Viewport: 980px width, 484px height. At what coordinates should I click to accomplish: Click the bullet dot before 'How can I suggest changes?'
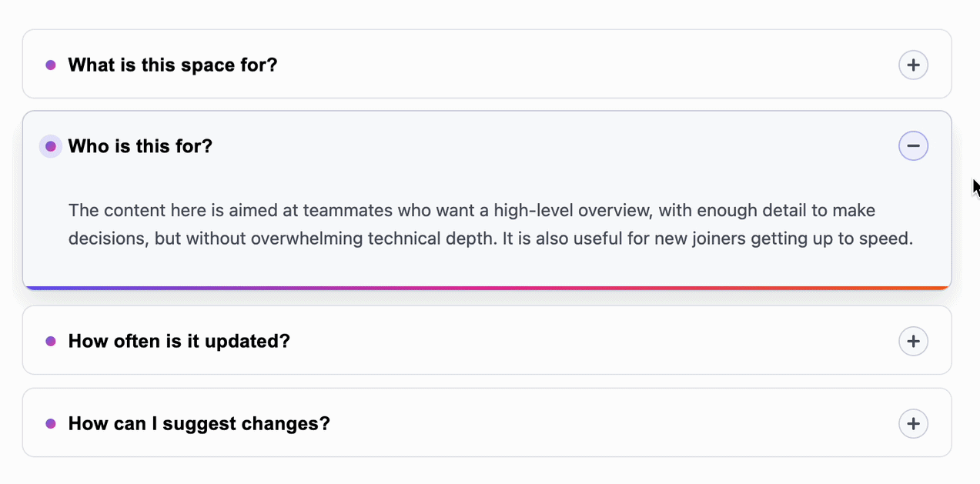click(x=51, y=423)
